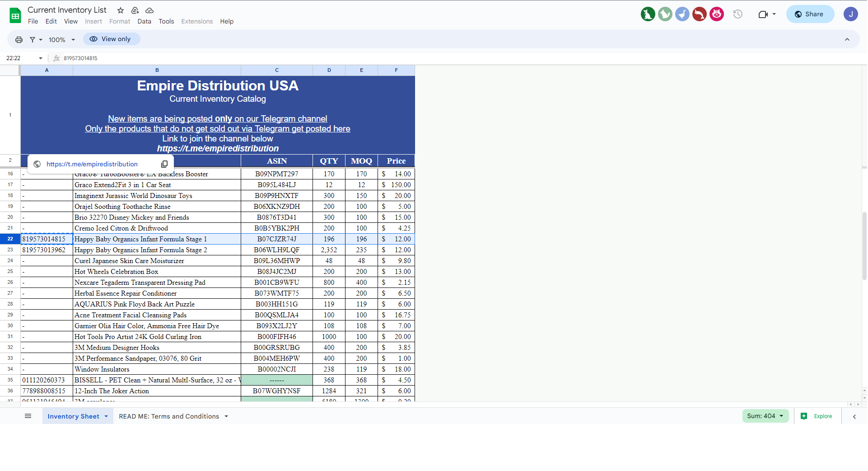868x471 pixels.
Task: Click the Price column heading cell
Action: tap(396, 161)
